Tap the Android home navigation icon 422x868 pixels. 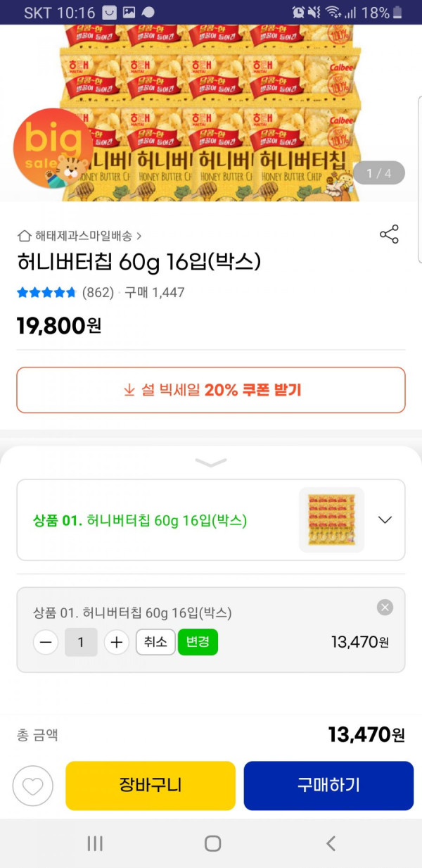point(212,843)
